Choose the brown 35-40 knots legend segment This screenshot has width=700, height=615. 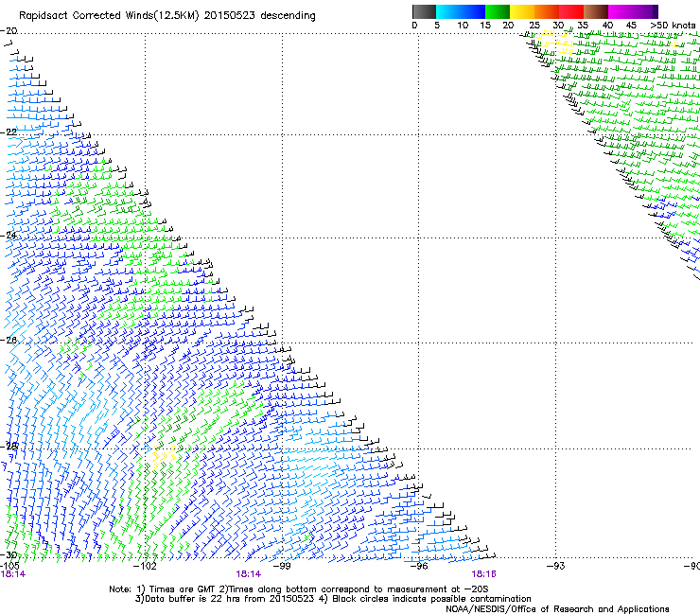pyautogui.click(x=595, y=11)
